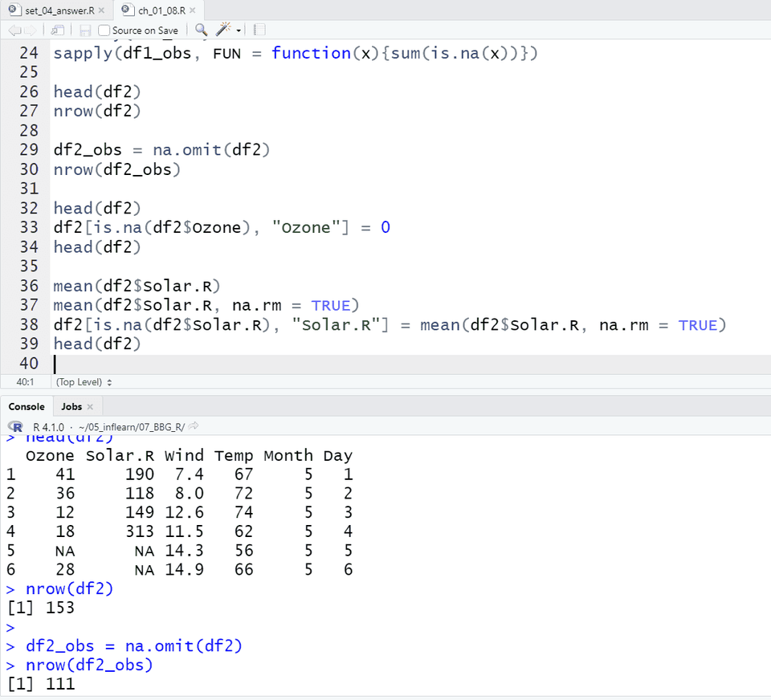Click line 24 sapply code
This screenshot has height=700, width=771.
[296, 53]
